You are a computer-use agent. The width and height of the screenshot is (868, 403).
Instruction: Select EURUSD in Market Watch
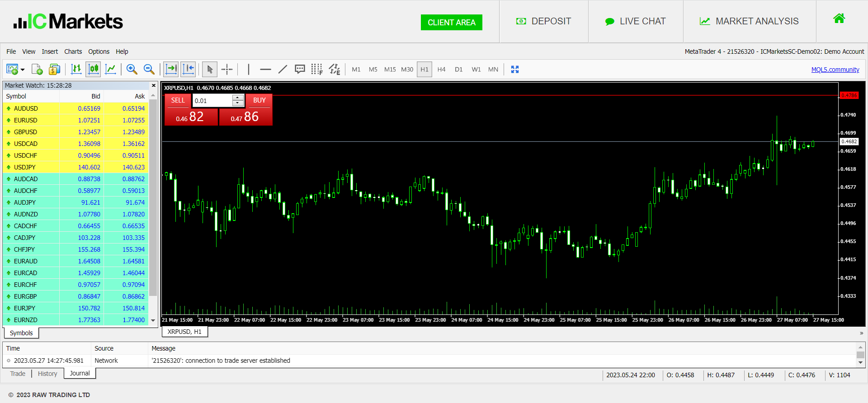pos(76,120)
